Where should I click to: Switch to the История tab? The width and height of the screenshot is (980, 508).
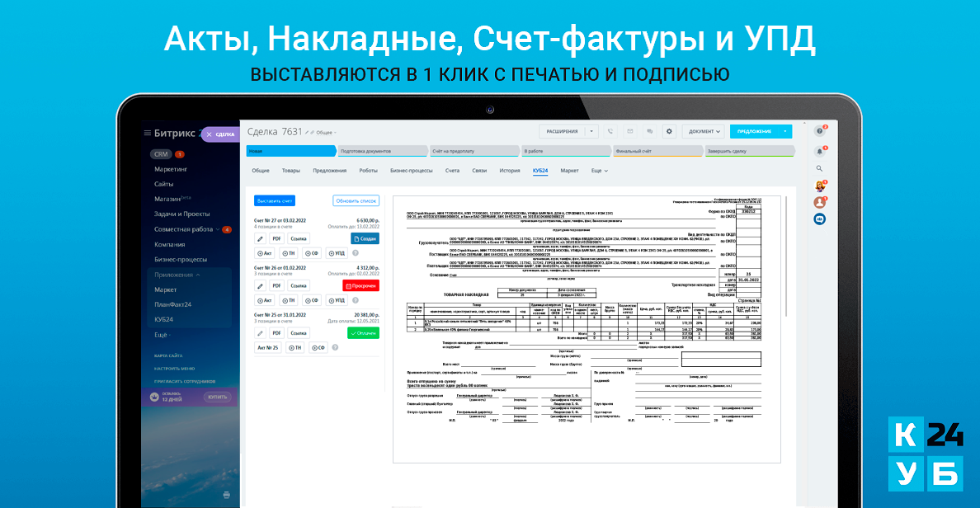pyautogui.click(x=509, y=171)
